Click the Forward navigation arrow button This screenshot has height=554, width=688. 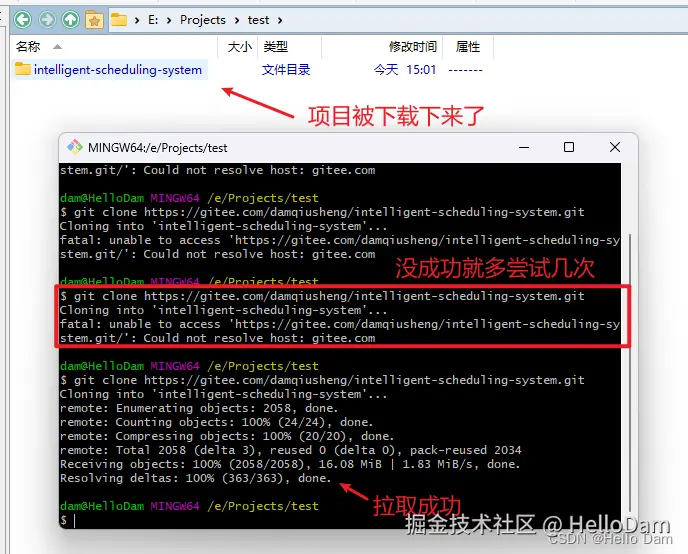(x=47, y=20)
